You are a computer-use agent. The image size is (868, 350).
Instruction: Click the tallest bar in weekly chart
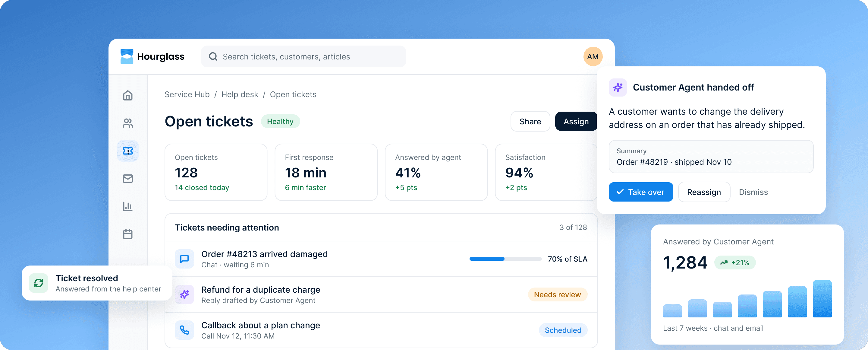coord(822,298)
